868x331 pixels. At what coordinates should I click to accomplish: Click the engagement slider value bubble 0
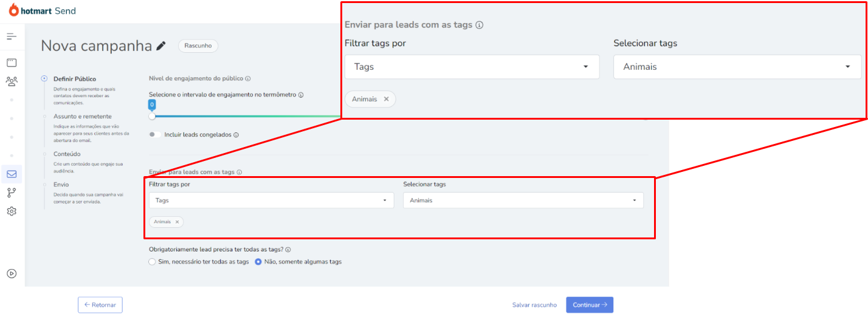(152, 105)
